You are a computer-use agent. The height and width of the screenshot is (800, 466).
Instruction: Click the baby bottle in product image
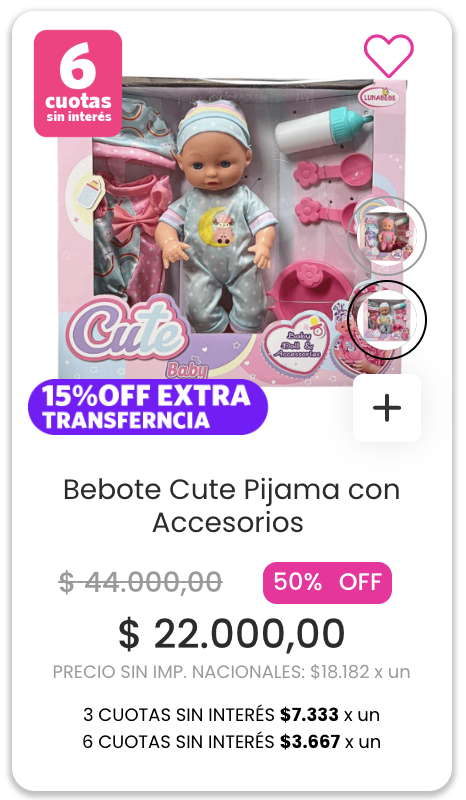[x=324, y=129]
